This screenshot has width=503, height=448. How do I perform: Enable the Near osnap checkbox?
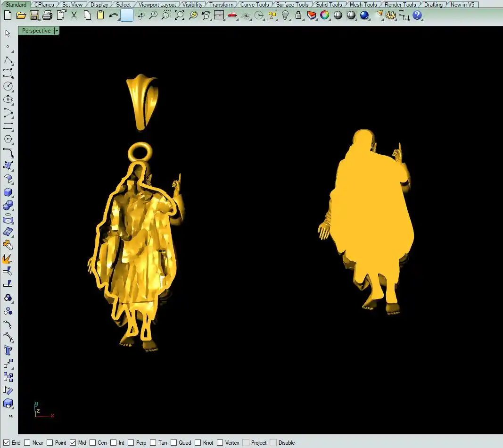pos(27,443)
